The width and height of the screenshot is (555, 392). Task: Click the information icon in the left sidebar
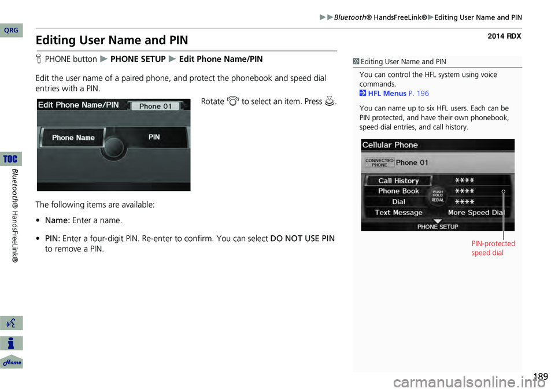[12, 343]
